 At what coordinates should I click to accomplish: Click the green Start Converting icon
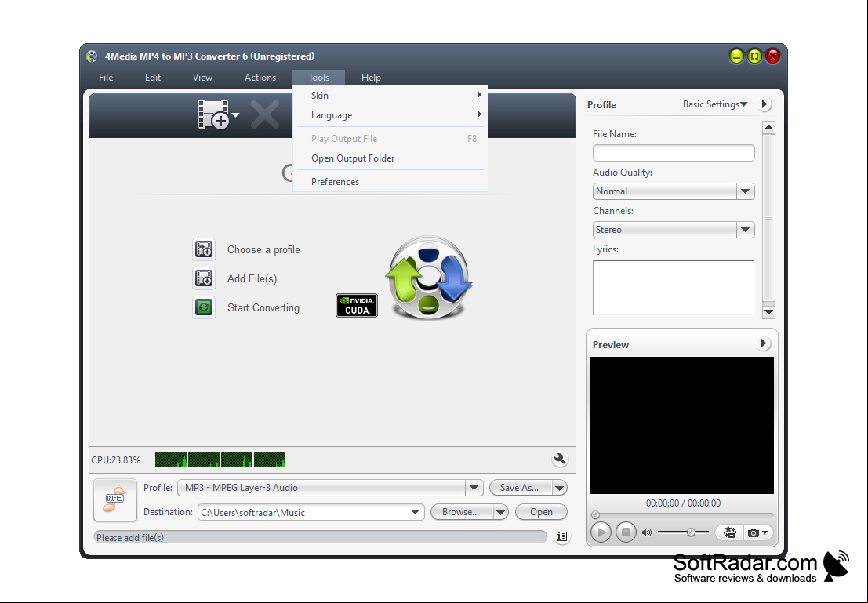204,307
